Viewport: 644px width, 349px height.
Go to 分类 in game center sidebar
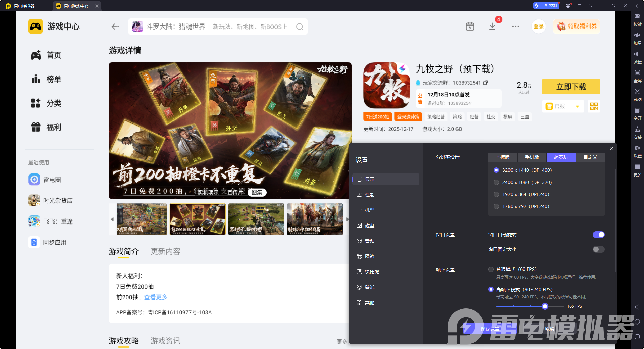(x=46, y=103)
